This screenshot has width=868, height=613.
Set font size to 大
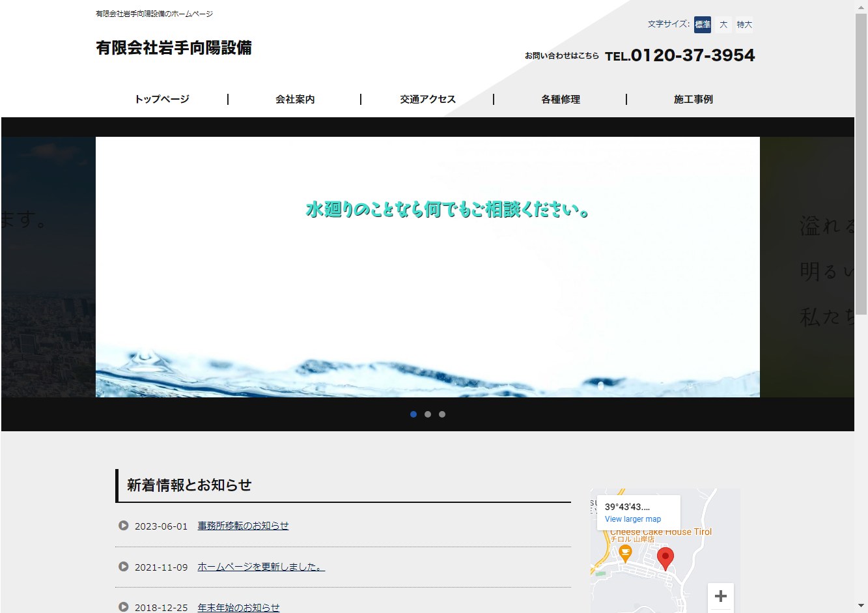click(x=723, y=25)
